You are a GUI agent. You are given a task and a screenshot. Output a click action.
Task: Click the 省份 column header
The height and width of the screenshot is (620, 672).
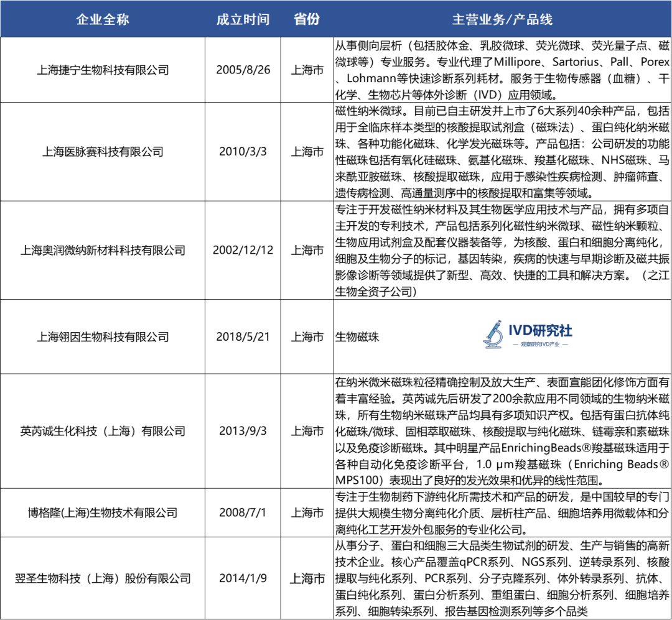[307, 19]
